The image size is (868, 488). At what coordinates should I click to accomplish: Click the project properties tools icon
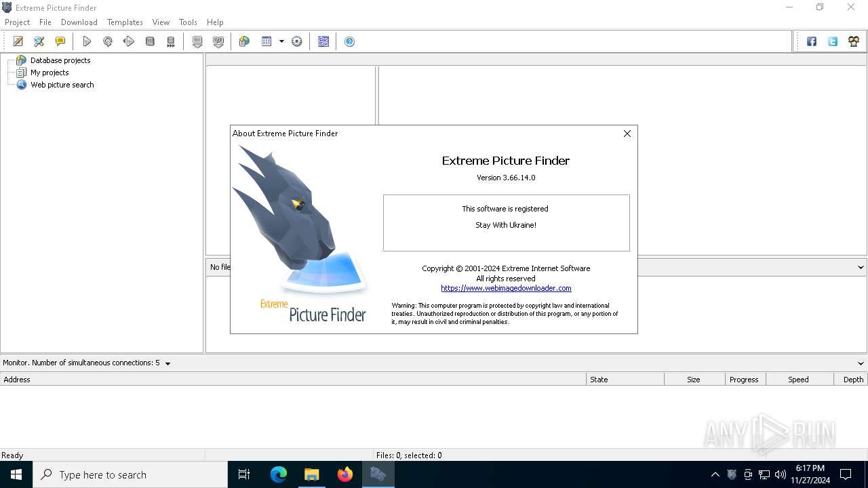pos(39,41)
